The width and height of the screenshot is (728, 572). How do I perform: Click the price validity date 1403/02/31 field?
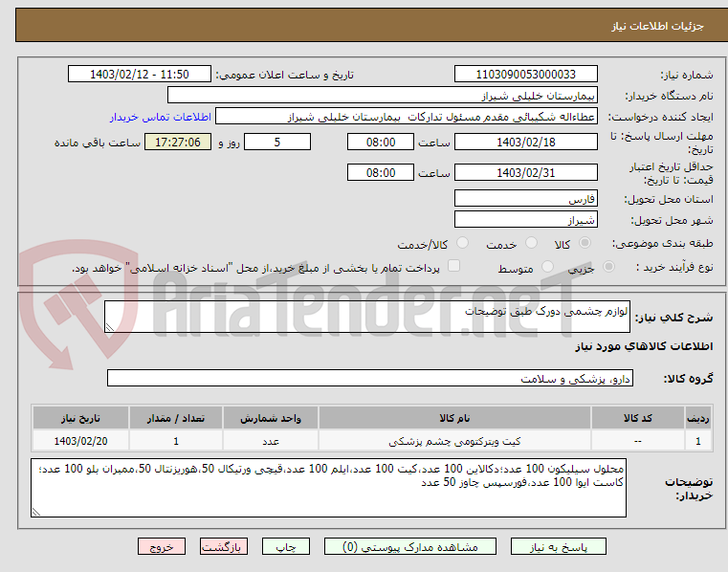525,173
